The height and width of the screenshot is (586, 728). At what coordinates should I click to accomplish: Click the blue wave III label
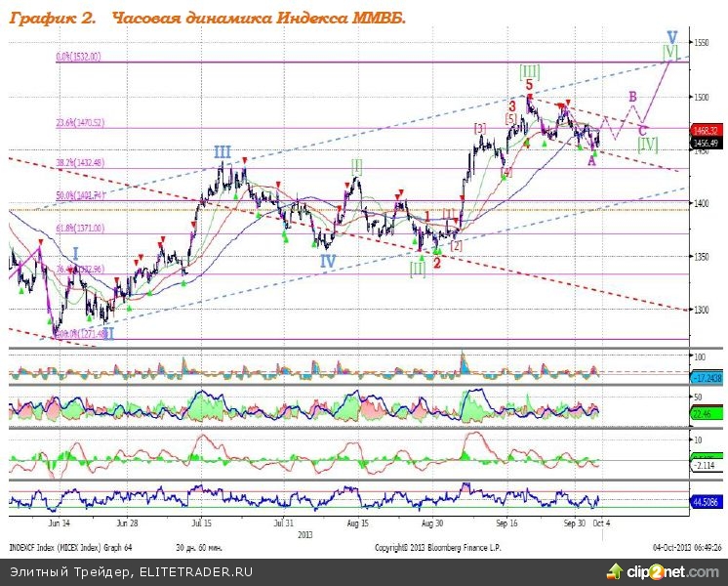[222, 152]
